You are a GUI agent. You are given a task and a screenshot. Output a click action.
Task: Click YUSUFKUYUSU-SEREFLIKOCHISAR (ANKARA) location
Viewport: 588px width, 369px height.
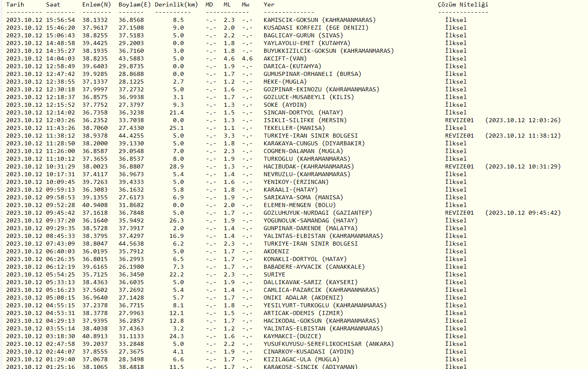[x=329, y=344]
